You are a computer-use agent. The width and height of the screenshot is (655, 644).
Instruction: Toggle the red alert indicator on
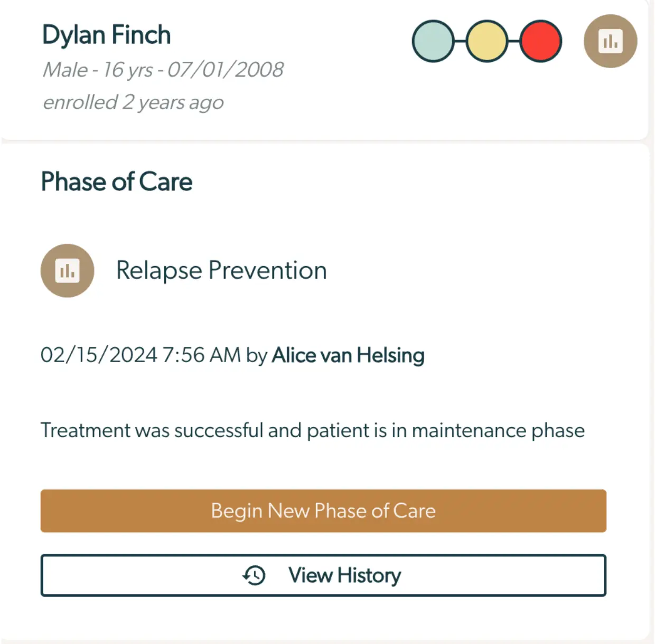tap(540, 41)
